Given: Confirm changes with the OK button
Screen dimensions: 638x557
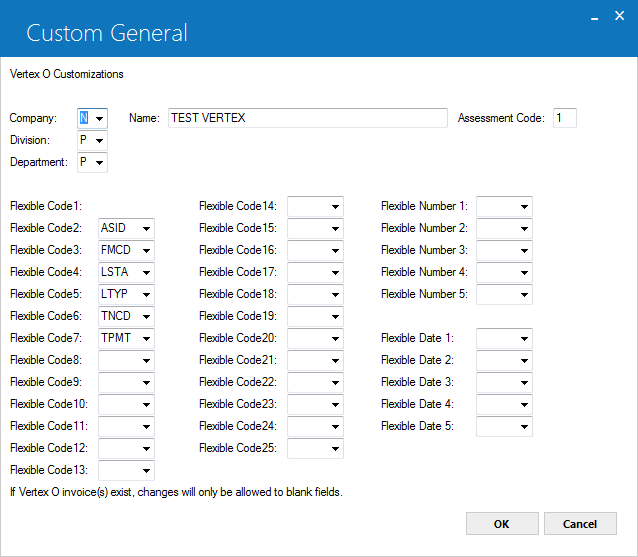Looking at the screenshot, I should tap(502, 524).
